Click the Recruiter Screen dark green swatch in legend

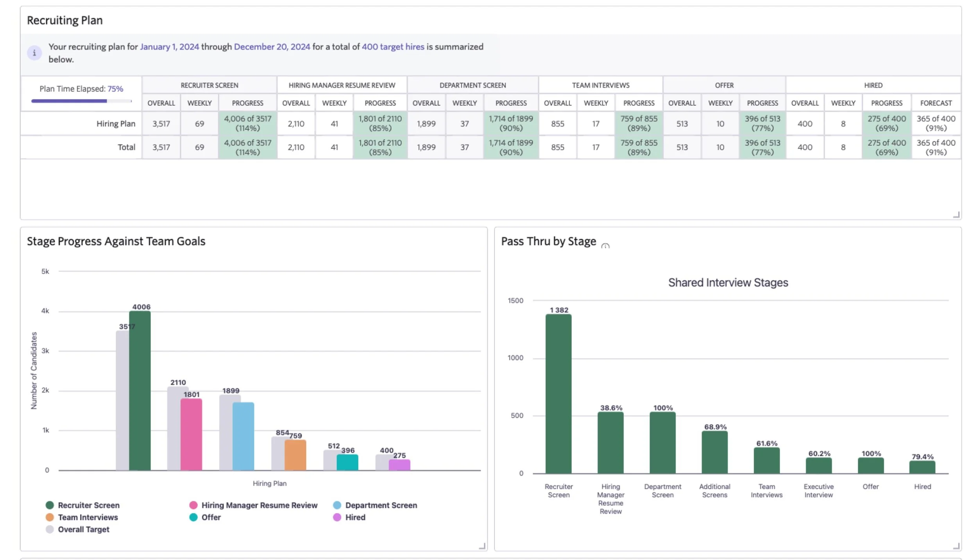coord(50,505)
